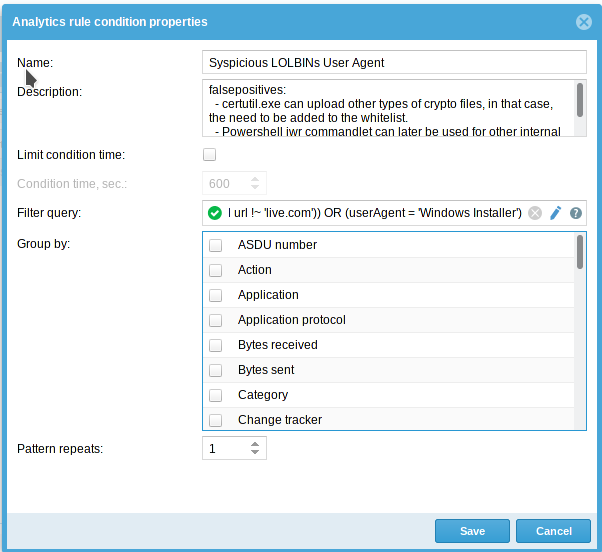Viewport: 602px width, 552px height.
Task: Enable Limit condition time checkbox
Action: coord(209,155)
